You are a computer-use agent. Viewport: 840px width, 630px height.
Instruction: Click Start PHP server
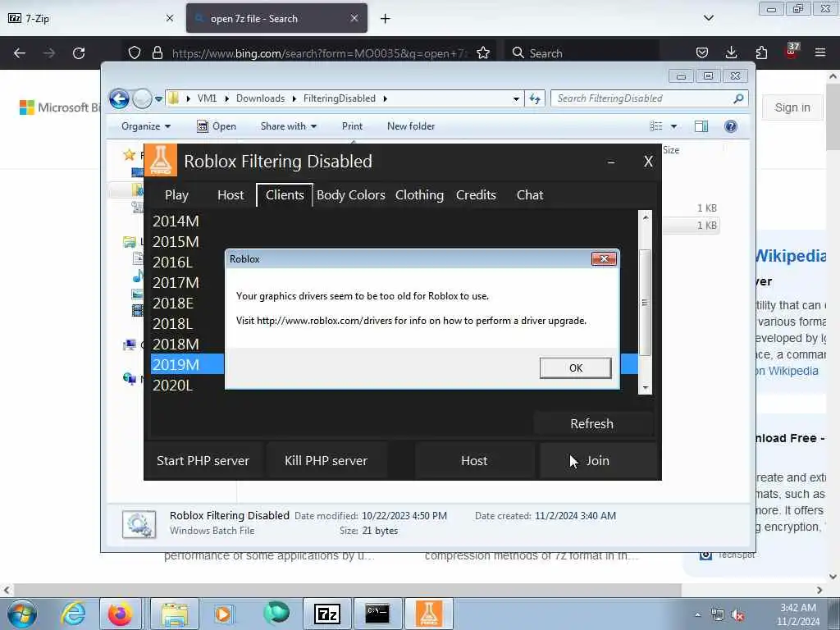click(203, 461)
